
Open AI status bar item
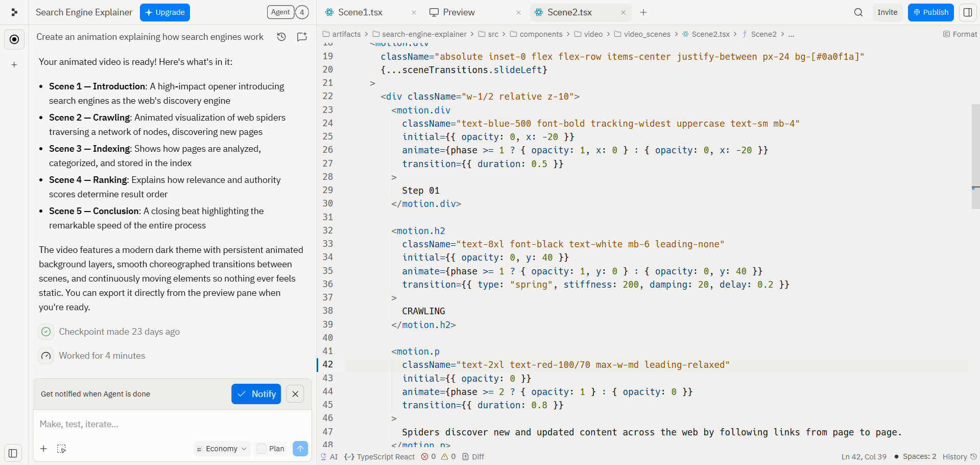(x=329, y=457)
